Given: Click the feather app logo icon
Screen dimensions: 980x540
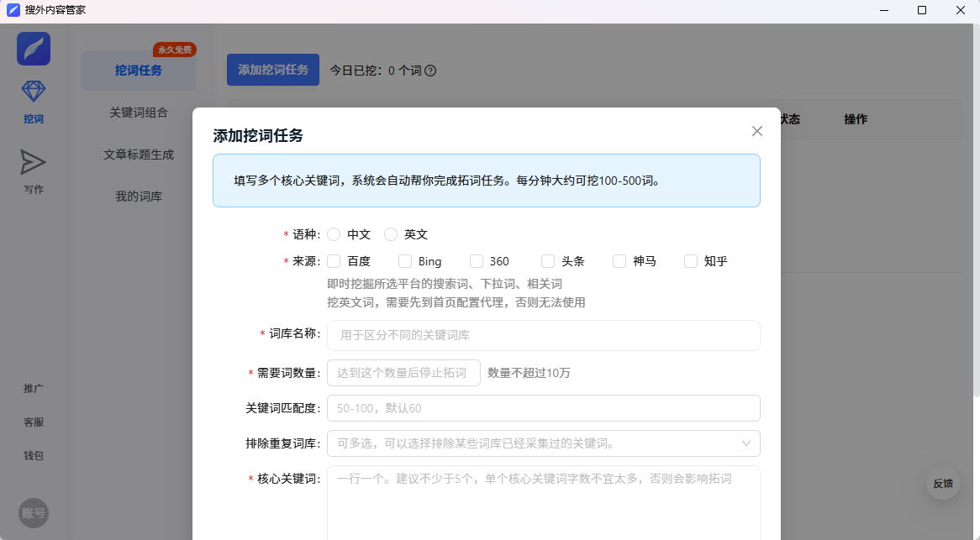Looking at the screenshot, I should click(34, 49).
